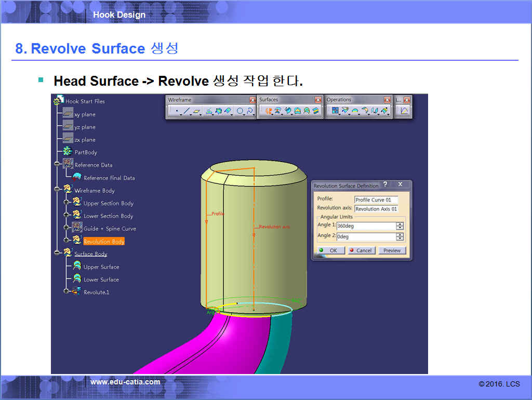Expand the Upper Section Body node
The height and width of the screenshot is (400, 532).
pyautogui.click(x=66, y=203)
